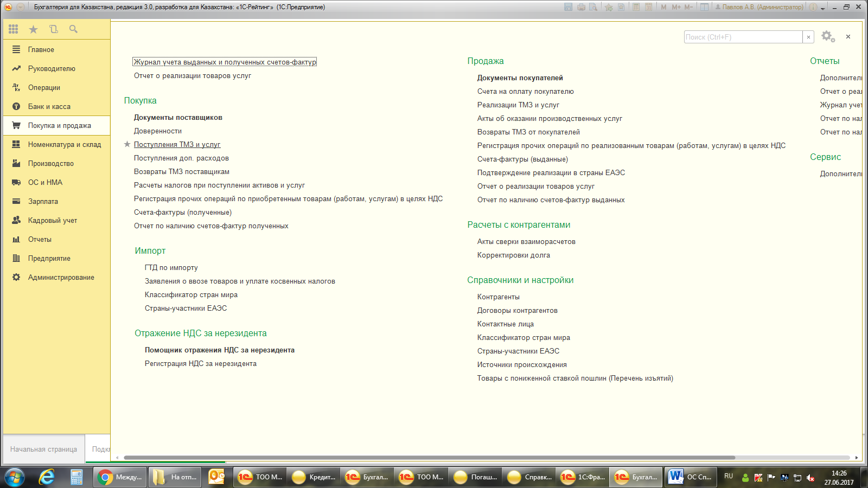Image resolution: width=868 pixels, height=488 pixels.
Task: Open ГТД по импорту
Action: 171,267
